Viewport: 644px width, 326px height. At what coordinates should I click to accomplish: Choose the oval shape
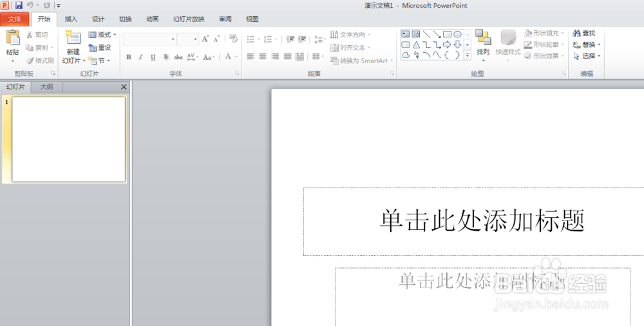click(457, 34)
